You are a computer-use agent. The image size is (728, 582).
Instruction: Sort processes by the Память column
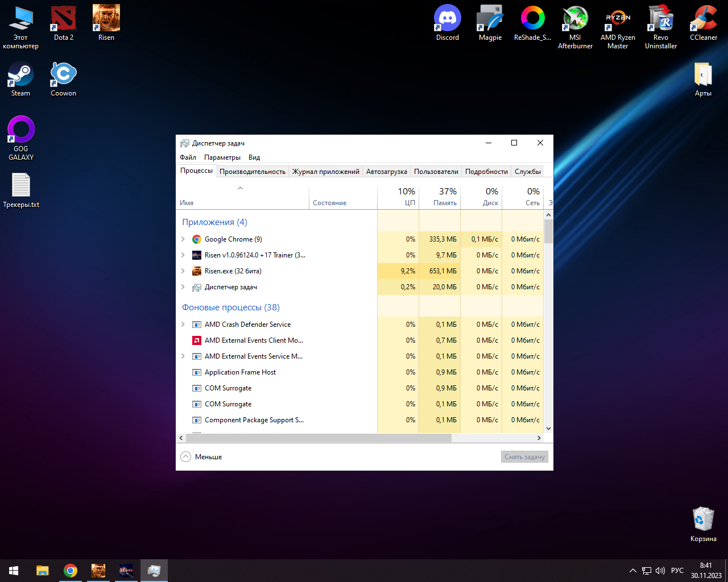(x=440, y=197)
